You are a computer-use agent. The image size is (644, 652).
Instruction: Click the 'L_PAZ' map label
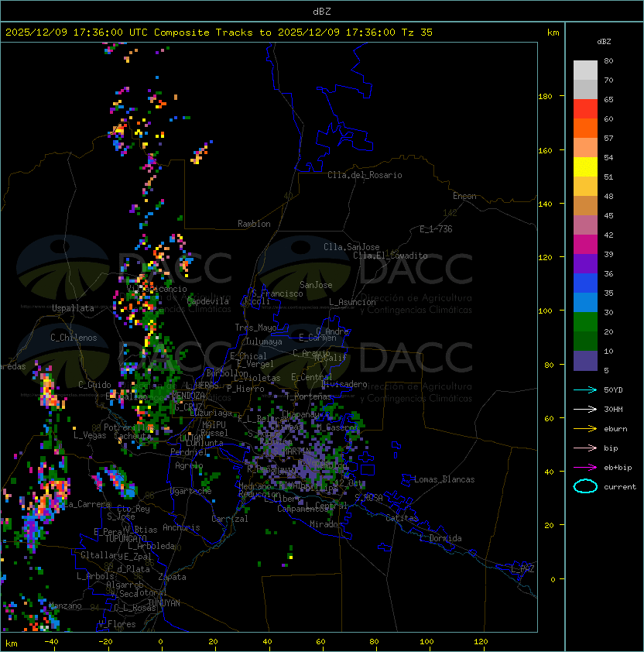click(522, 568)
